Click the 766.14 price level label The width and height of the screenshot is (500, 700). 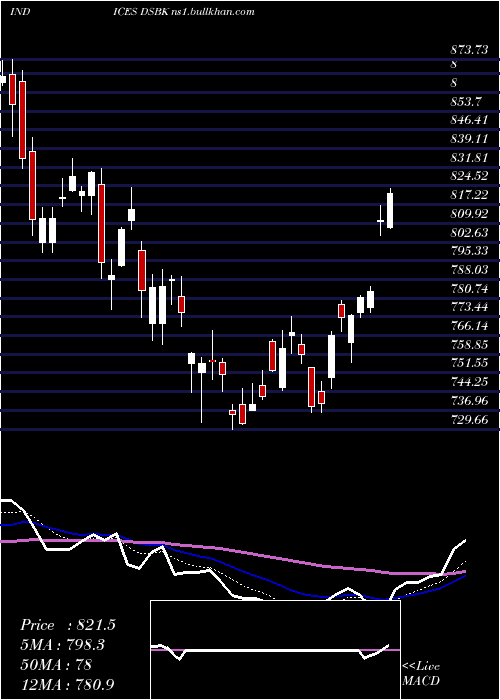(469, 326)
